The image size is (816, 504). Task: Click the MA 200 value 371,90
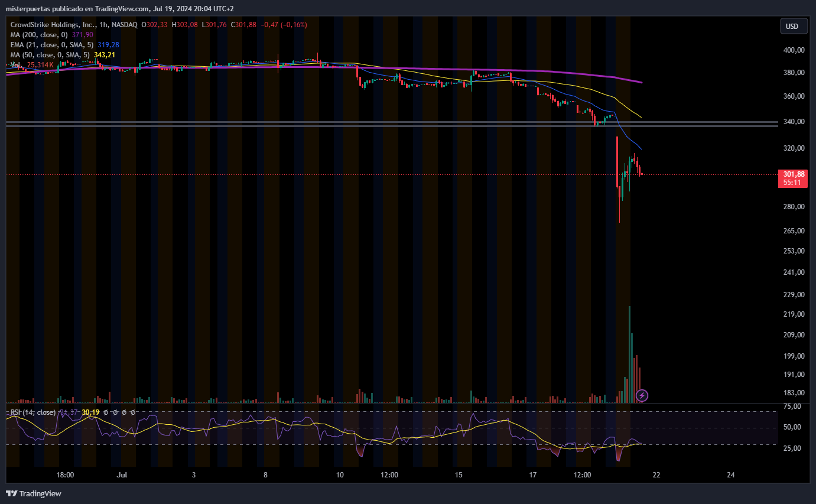point(83,35)
